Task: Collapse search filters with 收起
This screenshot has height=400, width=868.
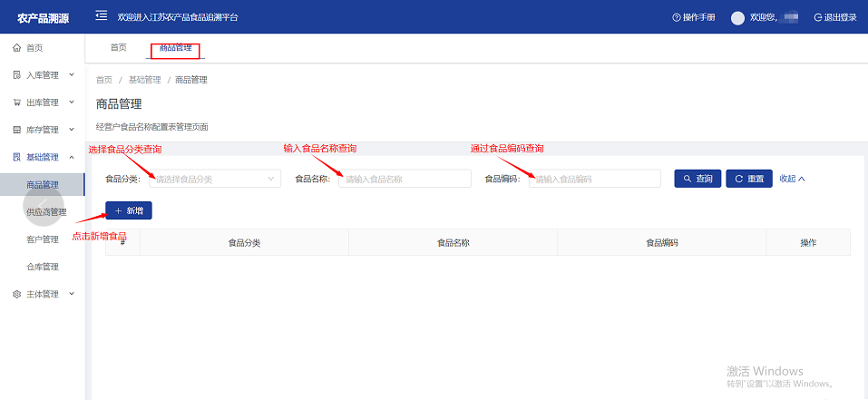Action: [x=792, y=179]
